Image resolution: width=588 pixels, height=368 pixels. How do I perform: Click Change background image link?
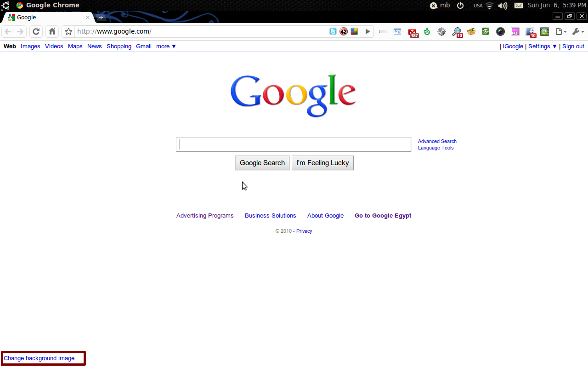click(39, 358)
